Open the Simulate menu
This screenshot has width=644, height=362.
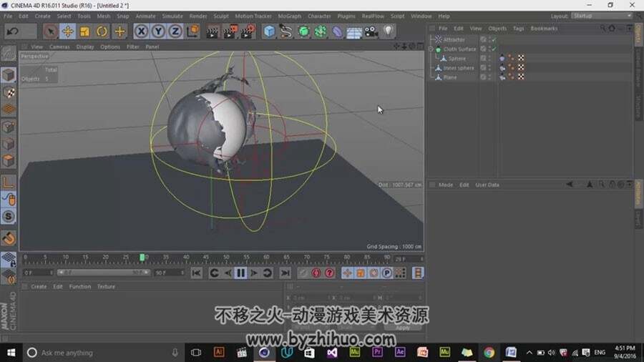[x=172, y=16]
